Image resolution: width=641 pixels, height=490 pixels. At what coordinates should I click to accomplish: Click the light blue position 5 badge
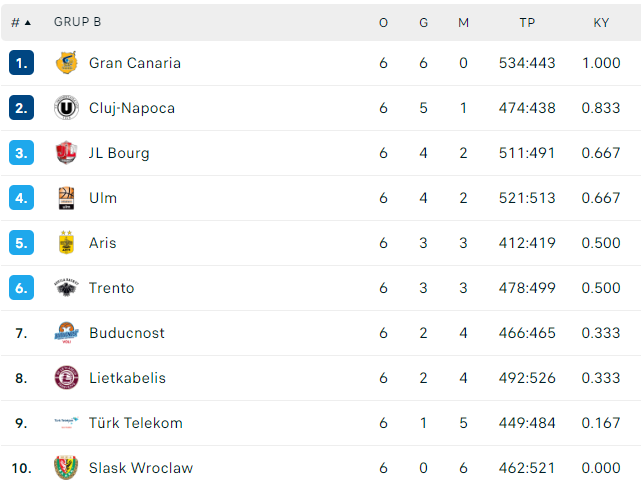(x=21, y=242)
